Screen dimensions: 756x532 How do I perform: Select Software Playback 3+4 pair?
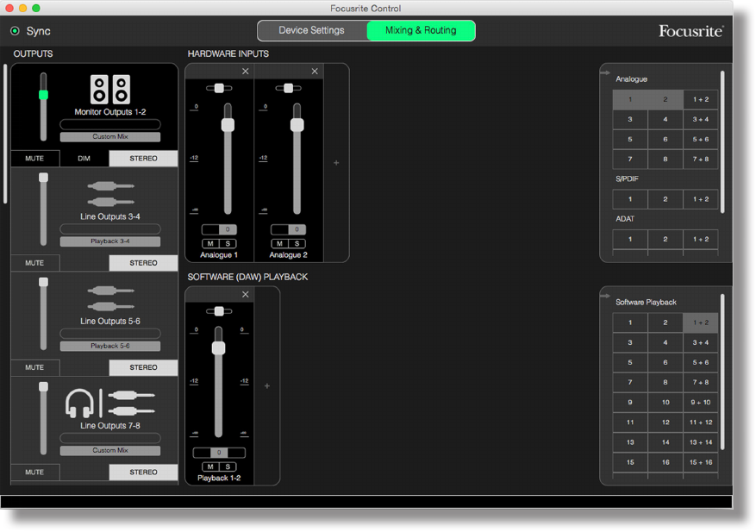click(x=701, y=342)
